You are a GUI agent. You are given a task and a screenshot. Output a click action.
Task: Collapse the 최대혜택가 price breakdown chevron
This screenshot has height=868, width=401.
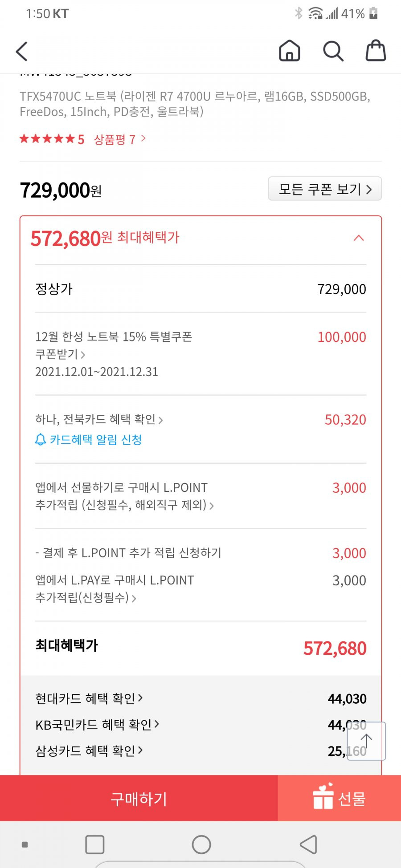coord(359,238)
